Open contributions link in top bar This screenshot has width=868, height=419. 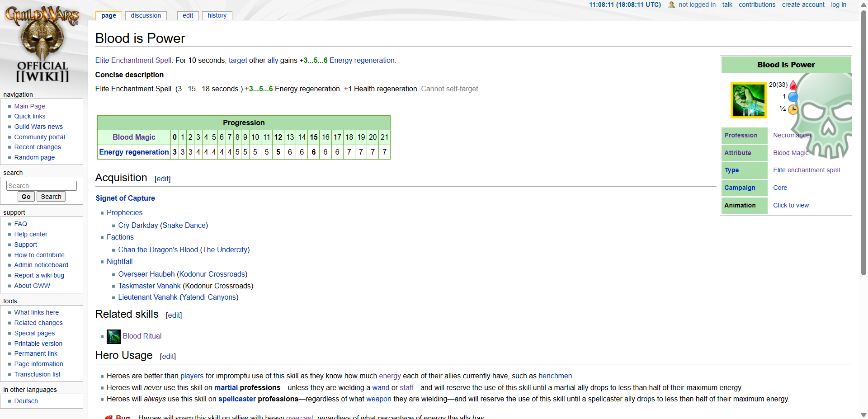[757, 5]
